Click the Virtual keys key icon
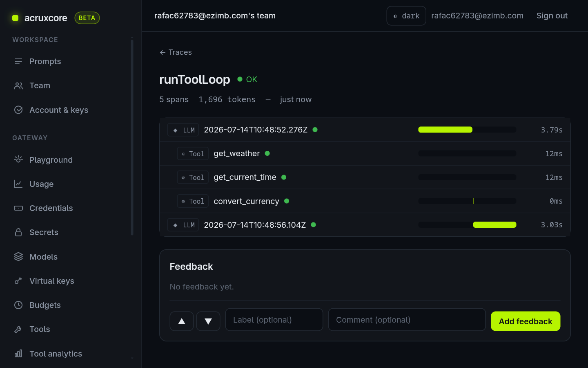Viewport: 588px width, 368px height. [18, 281]
